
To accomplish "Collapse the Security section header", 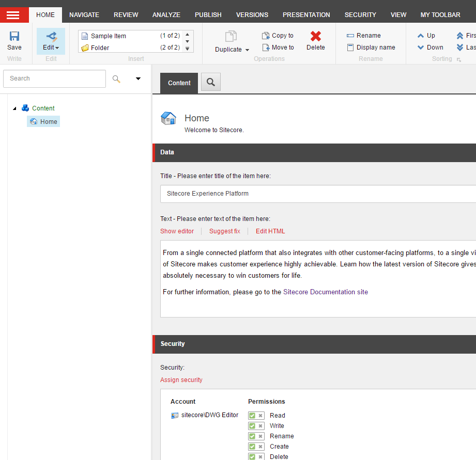I will point(314,344).
